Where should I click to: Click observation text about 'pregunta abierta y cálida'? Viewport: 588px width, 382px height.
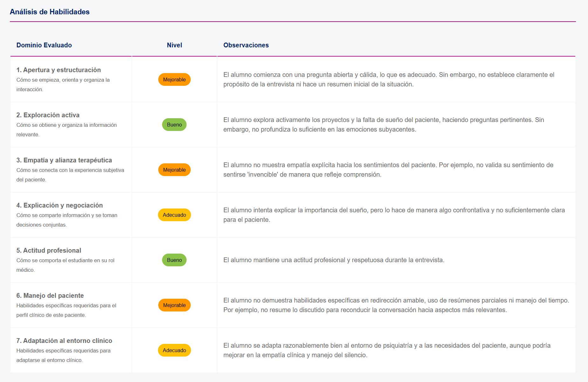click(389, 79)
